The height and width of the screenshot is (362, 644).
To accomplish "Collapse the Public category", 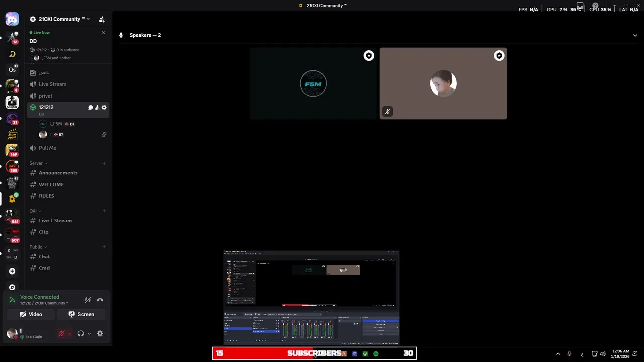I will [x=38, y=247].
